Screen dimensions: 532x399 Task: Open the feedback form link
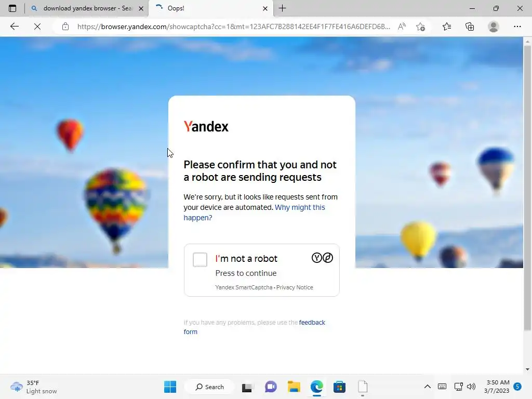254,327
